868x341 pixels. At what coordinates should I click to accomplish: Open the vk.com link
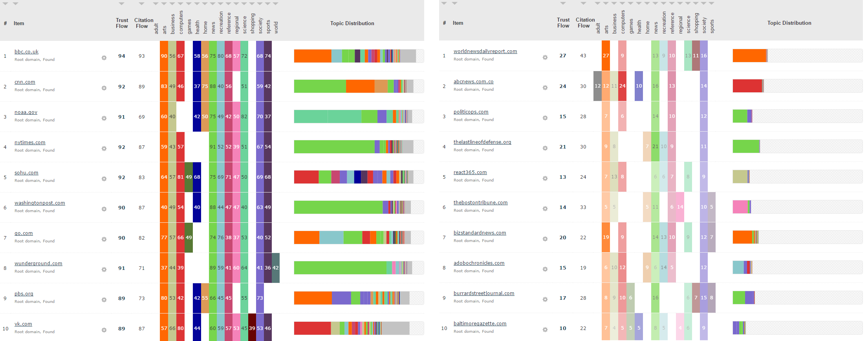pyautogui.click(x=23, y=324)
